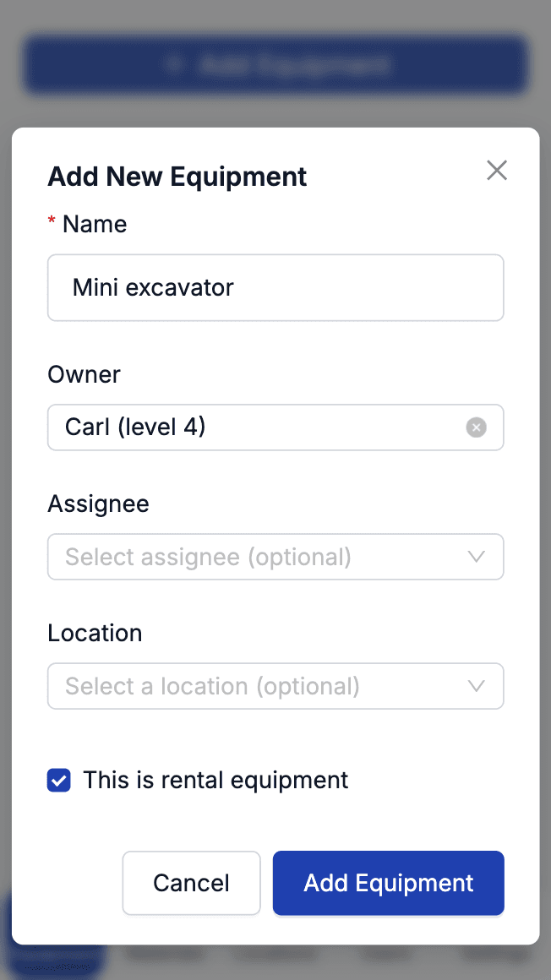The height and width of the screenshot is (980, 551).
Task: Expand the Select assignee dropdown
Action: (x=254, y=557)
